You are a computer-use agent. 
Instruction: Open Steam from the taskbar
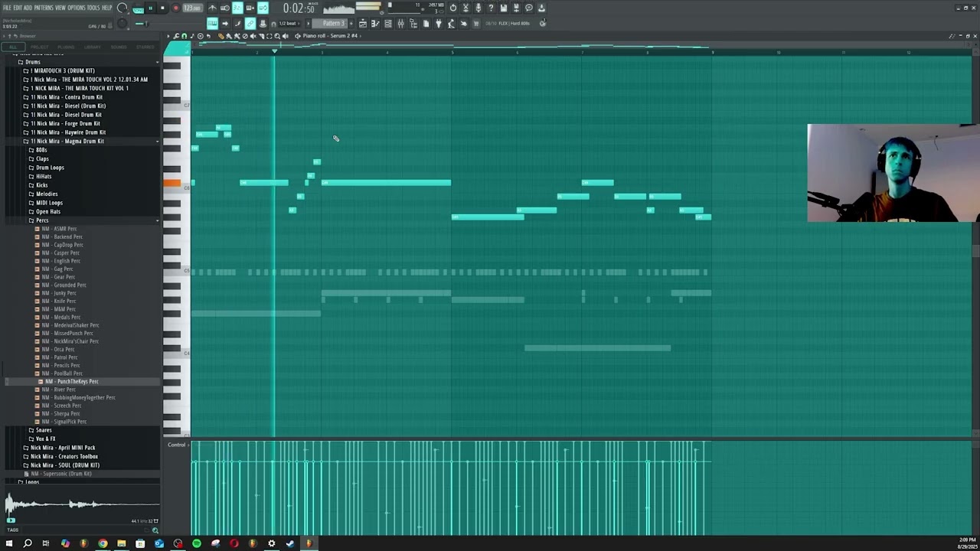290,543
